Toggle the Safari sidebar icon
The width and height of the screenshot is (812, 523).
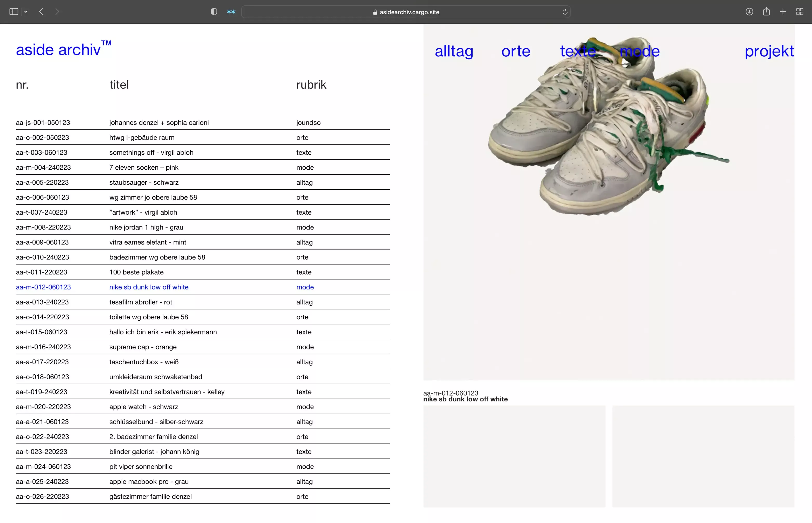pos(14,12)
